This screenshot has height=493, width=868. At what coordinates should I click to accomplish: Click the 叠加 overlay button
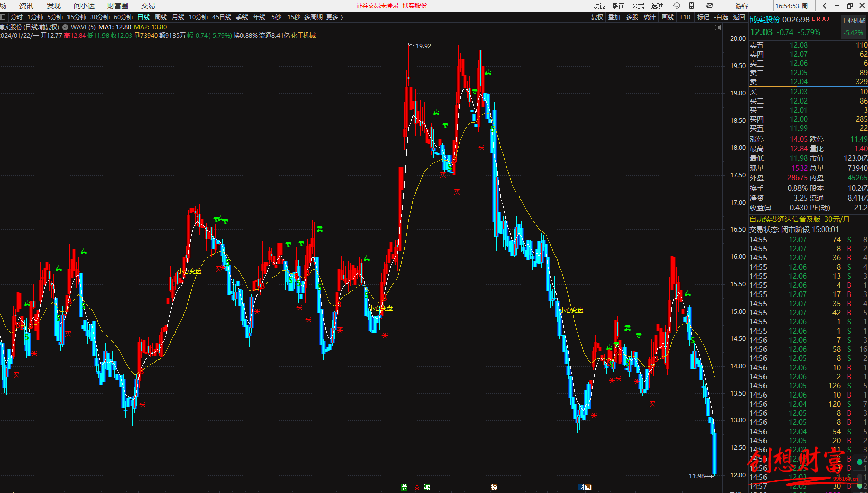(x=614, y=17)
